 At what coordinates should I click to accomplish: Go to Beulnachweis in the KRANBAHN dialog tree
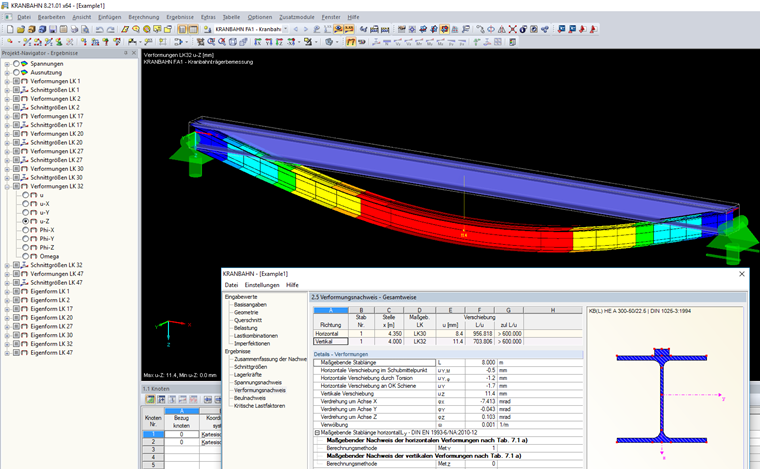pyautogui.click(x=250, y=398)
